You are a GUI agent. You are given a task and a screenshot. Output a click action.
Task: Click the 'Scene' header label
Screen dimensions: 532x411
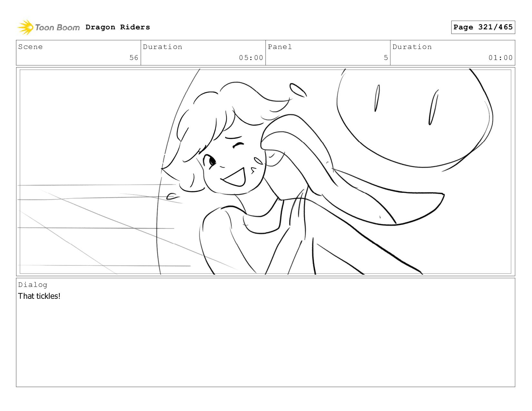(x=30, y=47)
